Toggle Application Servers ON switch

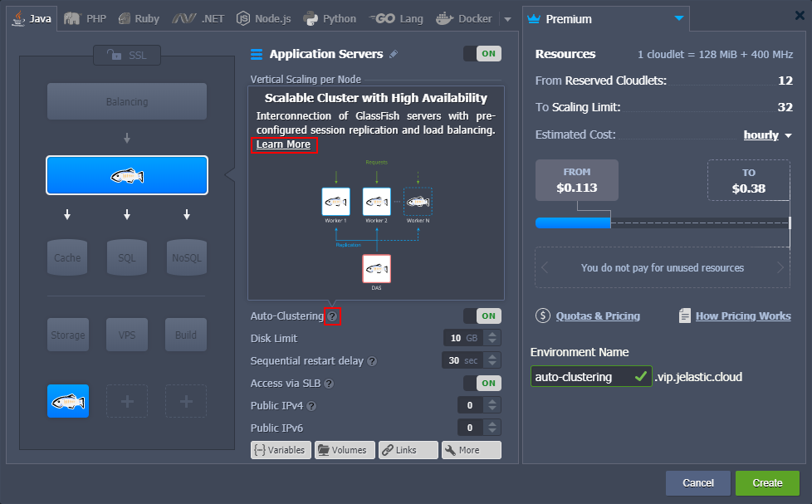click(x=482, y=54)
